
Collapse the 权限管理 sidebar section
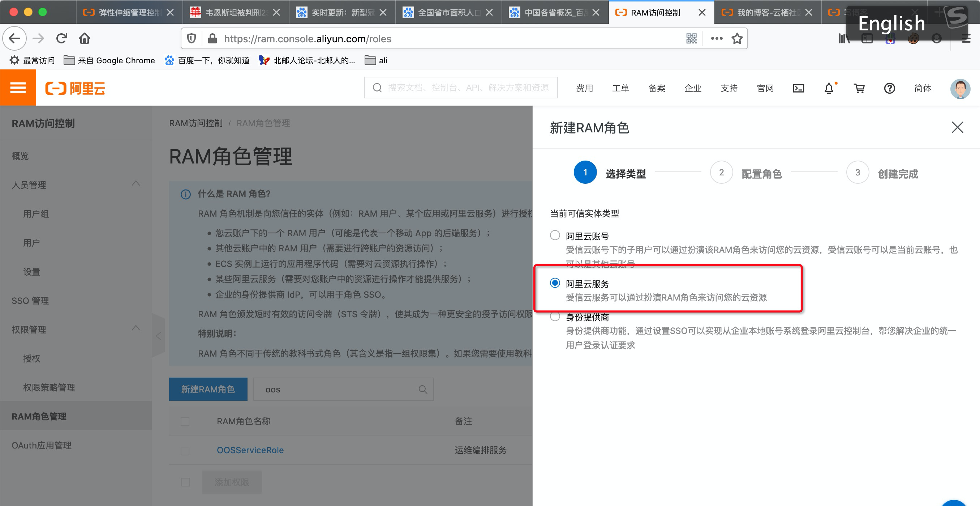136,328
